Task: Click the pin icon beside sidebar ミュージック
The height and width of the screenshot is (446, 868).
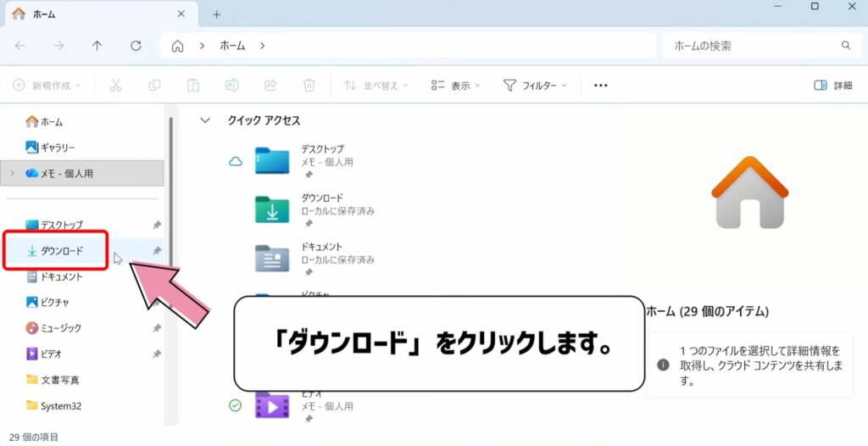Action: [x=157, y=328]
